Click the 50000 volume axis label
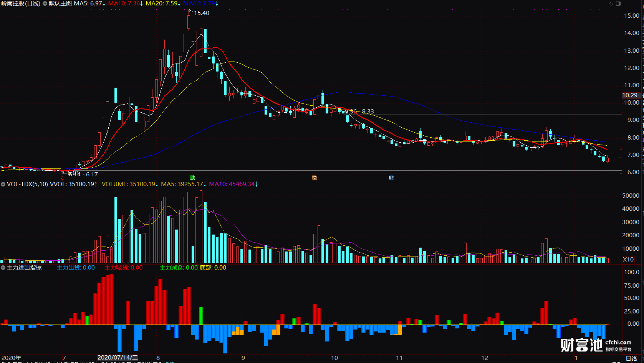Image resolution: width=644 pixels, height=363 pixels. click(631, 196)
